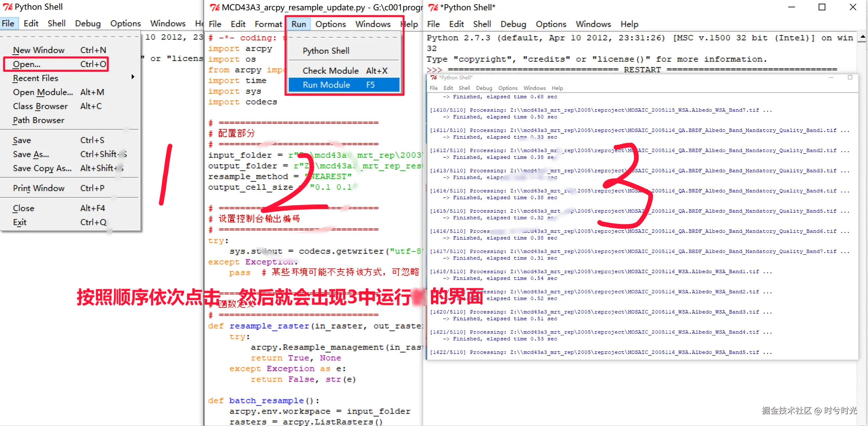Open the Options menu of inner shell window
This screenshot has height=426, width=868.
click(x=507, y=88)
